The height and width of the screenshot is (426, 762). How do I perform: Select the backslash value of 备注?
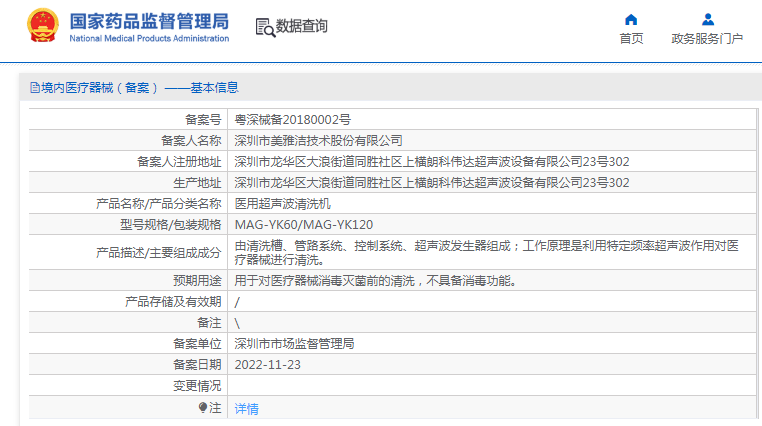point(237,323)
